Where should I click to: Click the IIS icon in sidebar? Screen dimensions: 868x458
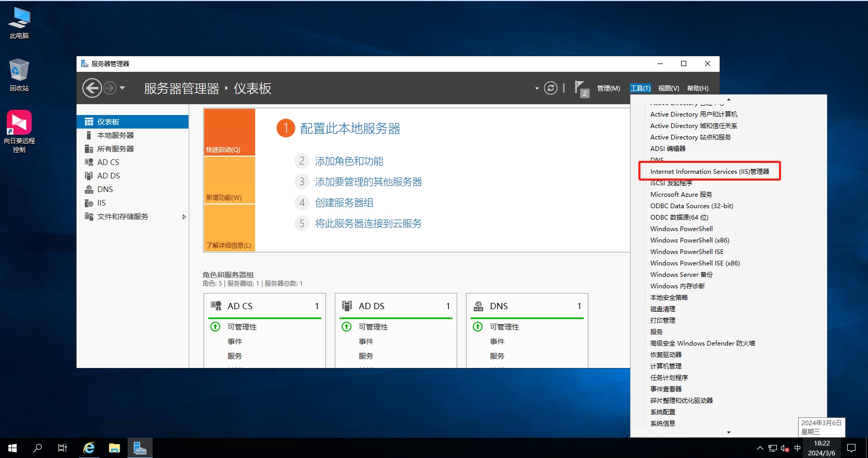[x=89, y=203]
